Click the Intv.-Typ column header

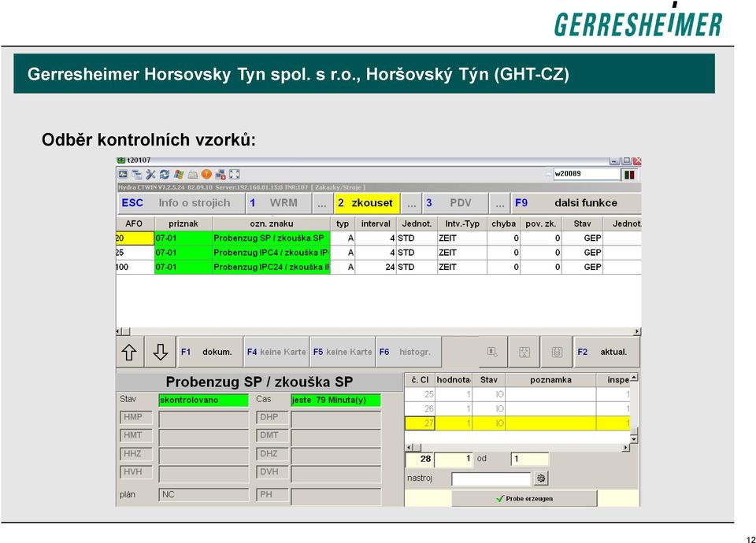coord(462,223)
